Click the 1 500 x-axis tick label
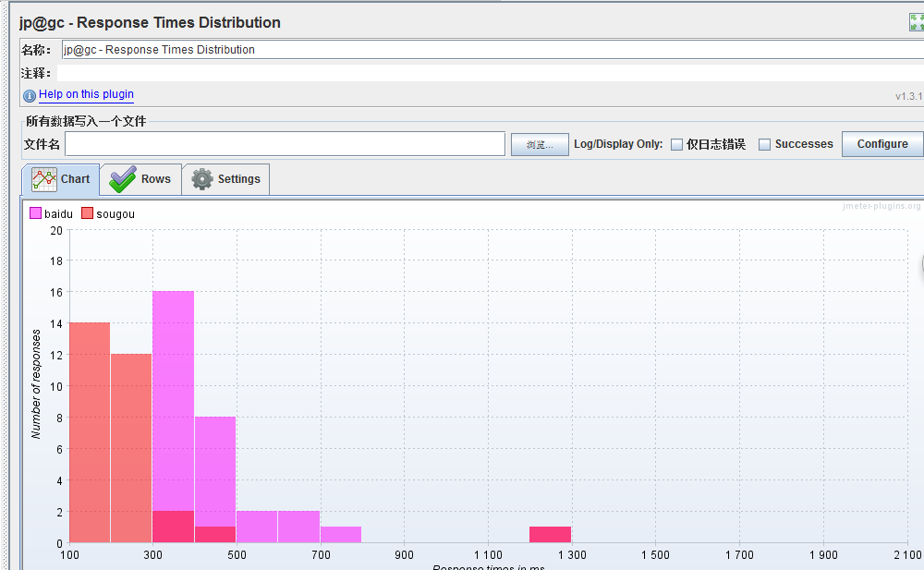924x570 pixels. [x=655, y=554]
